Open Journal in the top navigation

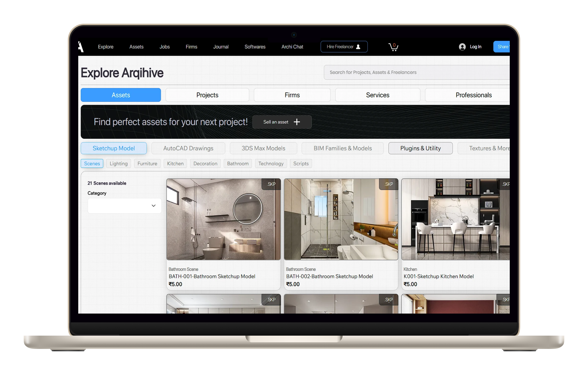click(221, 47)
